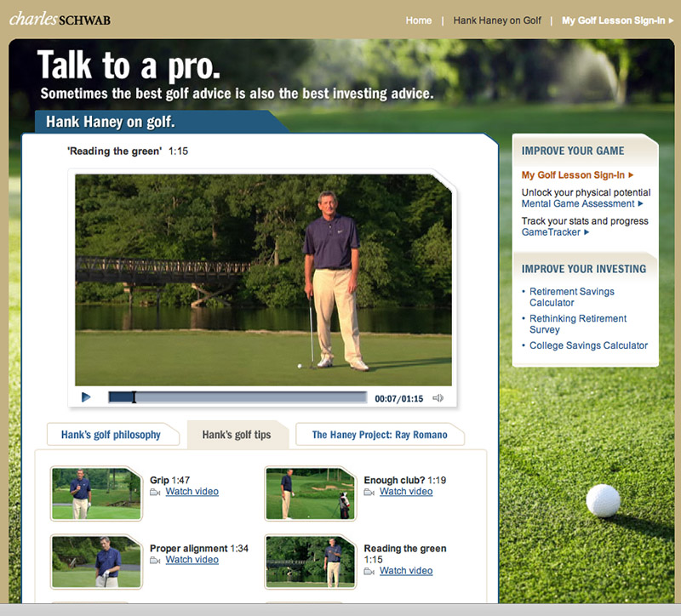This screenshot has width=681, height=616.
Task: Go to Home in top navigation
Action: point(419,20)
